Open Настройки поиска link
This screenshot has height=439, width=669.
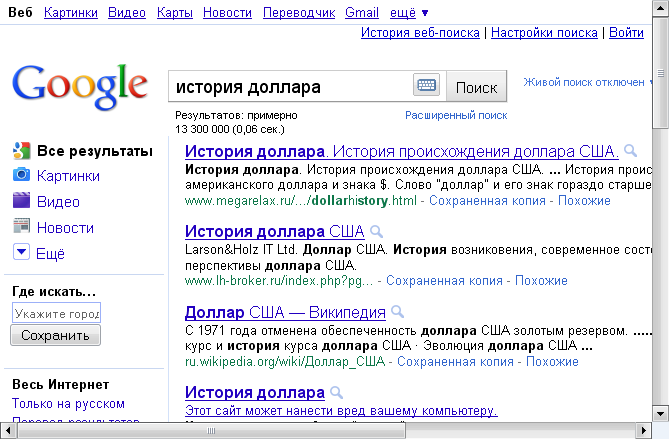(544, 32)
